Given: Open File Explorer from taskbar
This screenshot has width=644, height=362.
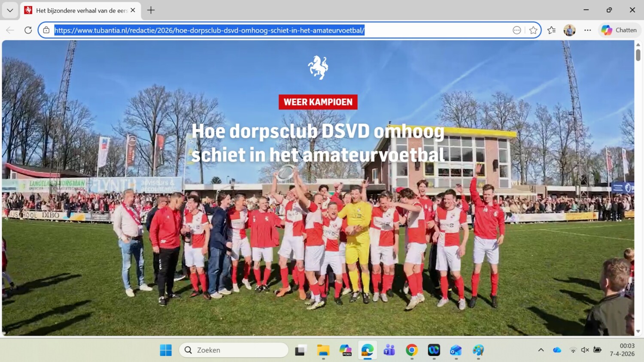Looking at the screenshot, I should pos(323,350).
